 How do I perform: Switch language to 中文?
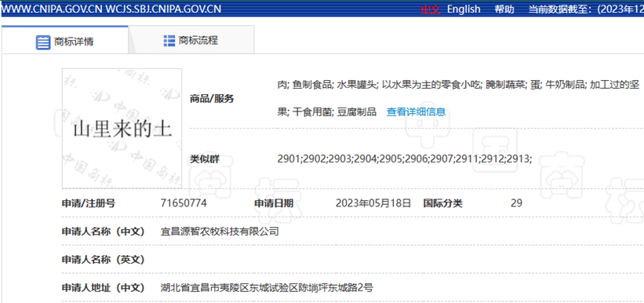tap(430, 9)
